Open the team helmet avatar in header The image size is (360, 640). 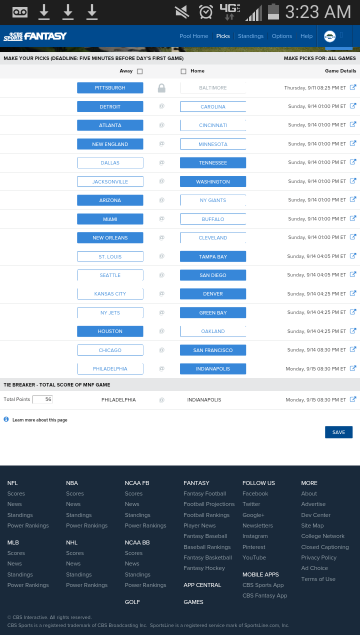(x=330, y=36)
